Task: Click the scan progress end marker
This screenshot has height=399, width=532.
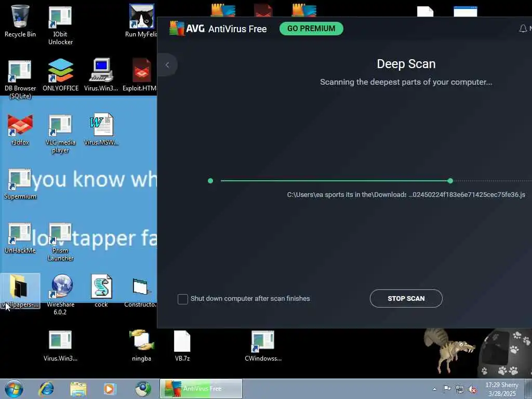Action: (450, 181)
